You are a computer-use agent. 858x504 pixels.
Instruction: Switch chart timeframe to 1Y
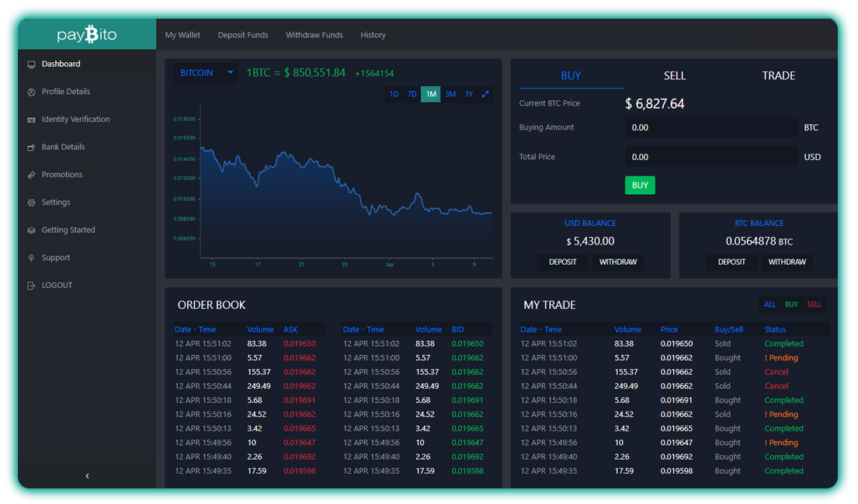coord(468,94)
